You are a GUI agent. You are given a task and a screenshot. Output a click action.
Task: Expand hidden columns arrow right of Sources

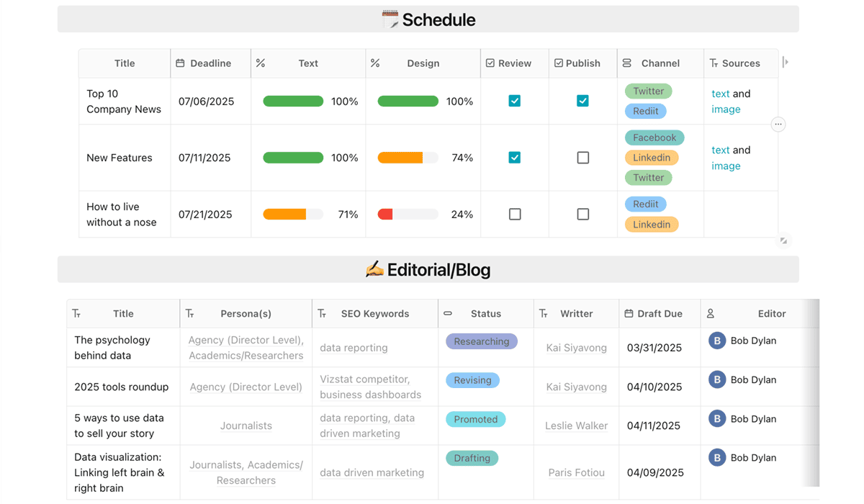(x=786, y=63)
